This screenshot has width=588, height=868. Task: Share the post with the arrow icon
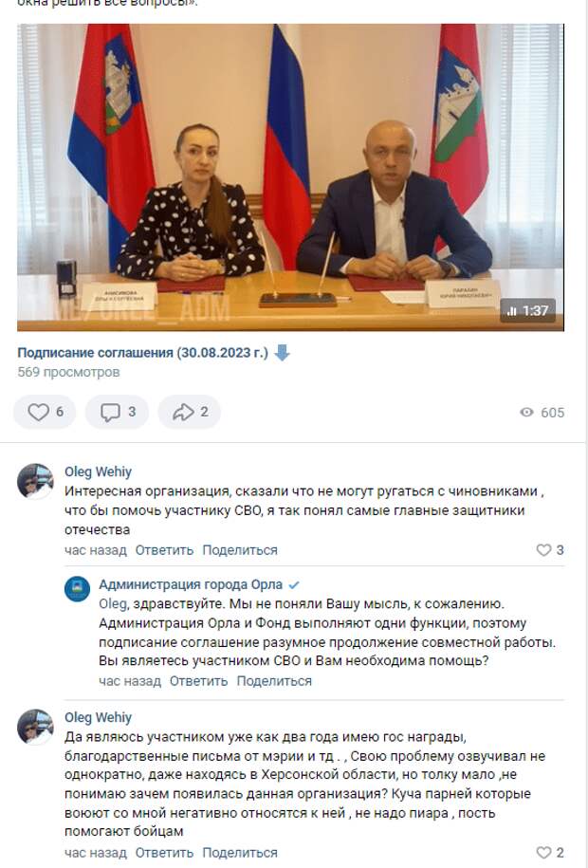(x=190, y=412)
